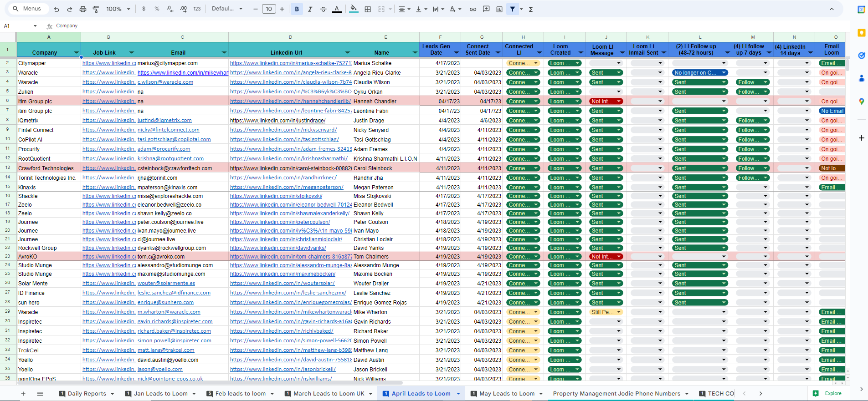Collapse the toolbar with the up chevron

[x=832, y=9]
